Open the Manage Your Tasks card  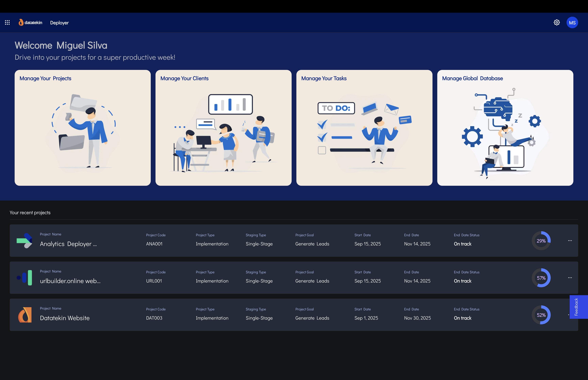pos(364,128)
